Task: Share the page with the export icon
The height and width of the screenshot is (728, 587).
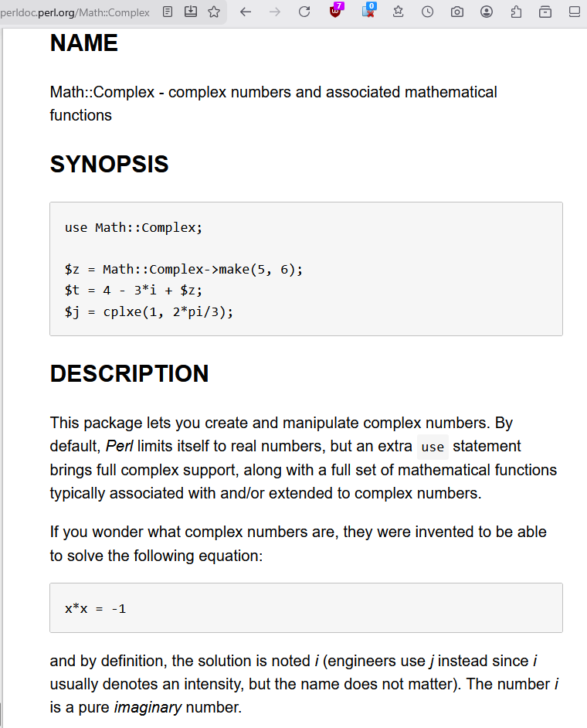Action: coord(515,12)
